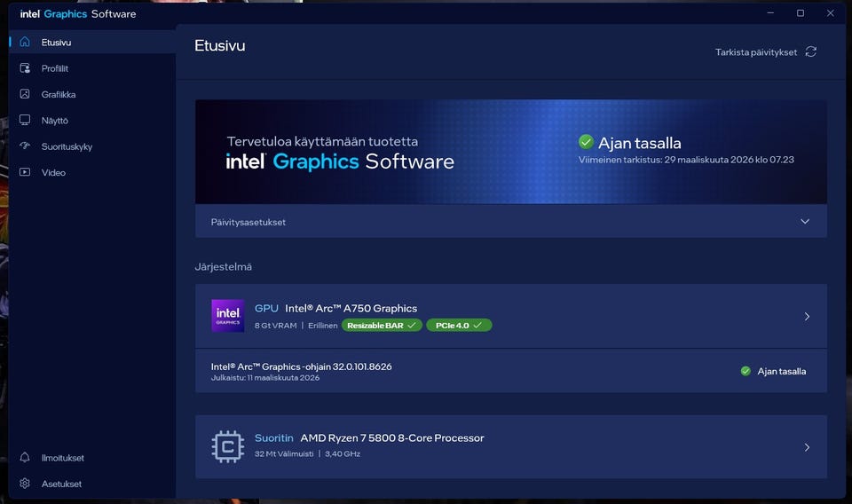Screen dimensions: 852x504
Task: Click the Näyttö monitor icon
Action: (25, 120)
